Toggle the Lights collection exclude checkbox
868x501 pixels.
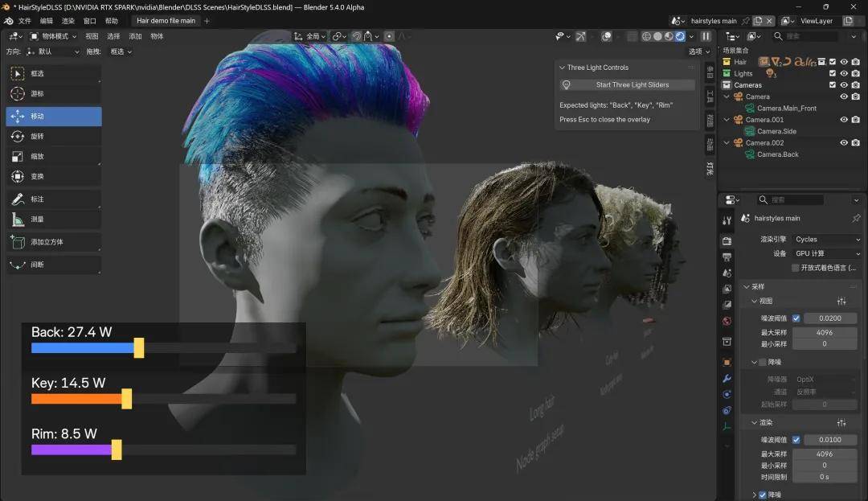[x=833, y=73]
